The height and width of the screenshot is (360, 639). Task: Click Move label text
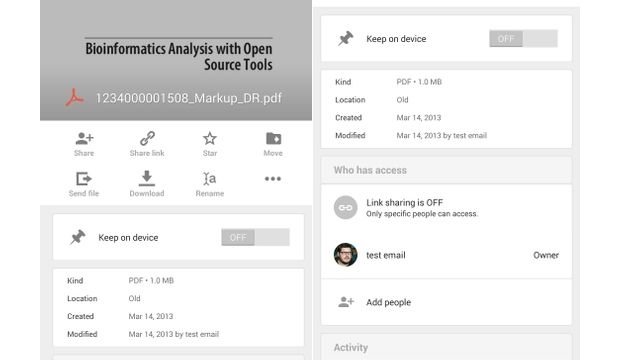click(273, 153)
